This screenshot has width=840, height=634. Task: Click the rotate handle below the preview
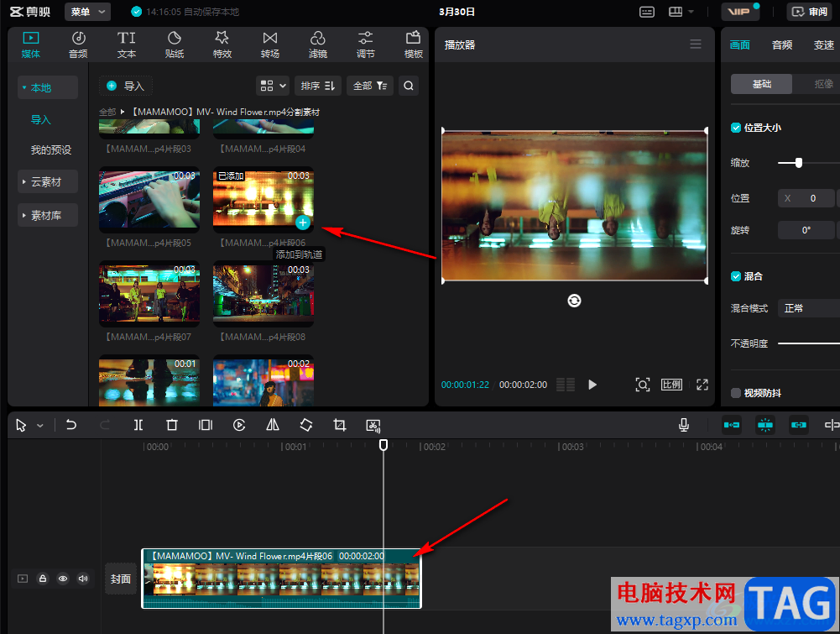pyautogui.click(x=574, y=301)
